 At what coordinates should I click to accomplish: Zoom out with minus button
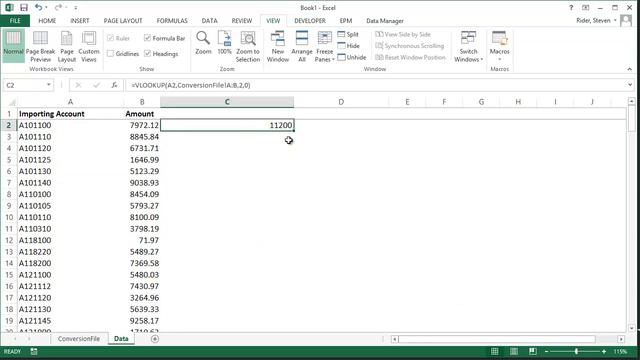(x=547, y=351)
